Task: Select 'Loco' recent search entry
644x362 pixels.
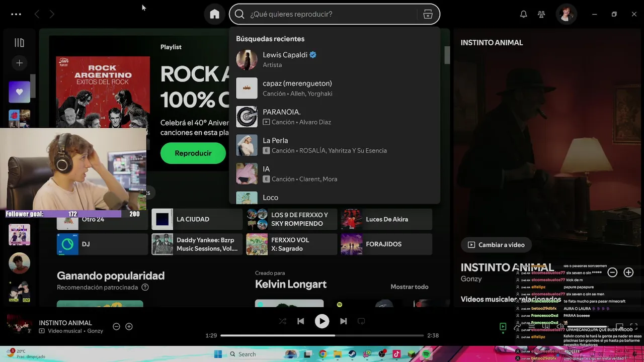Action: (335, 197)
